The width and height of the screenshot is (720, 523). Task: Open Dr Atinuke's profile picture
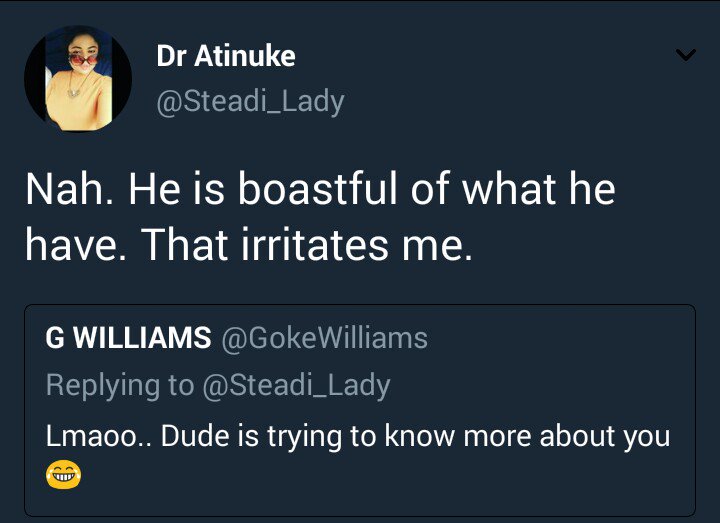point(78,78)
